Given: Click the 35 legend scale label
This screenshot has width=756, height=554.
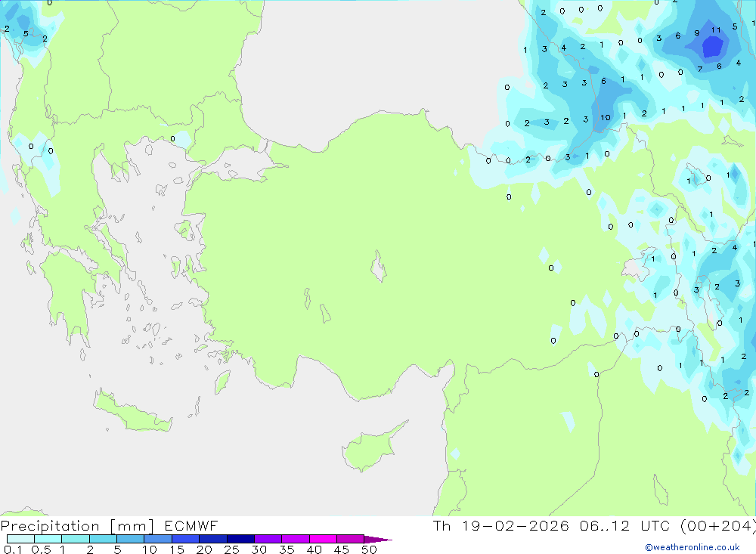Looking at the screenshot, I should point(287,549).
